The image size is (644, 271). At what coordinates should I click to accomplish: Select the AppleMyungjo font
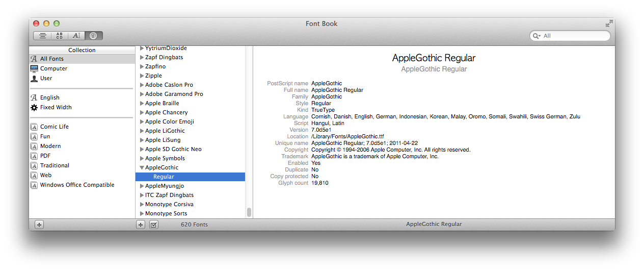point(190,186)
